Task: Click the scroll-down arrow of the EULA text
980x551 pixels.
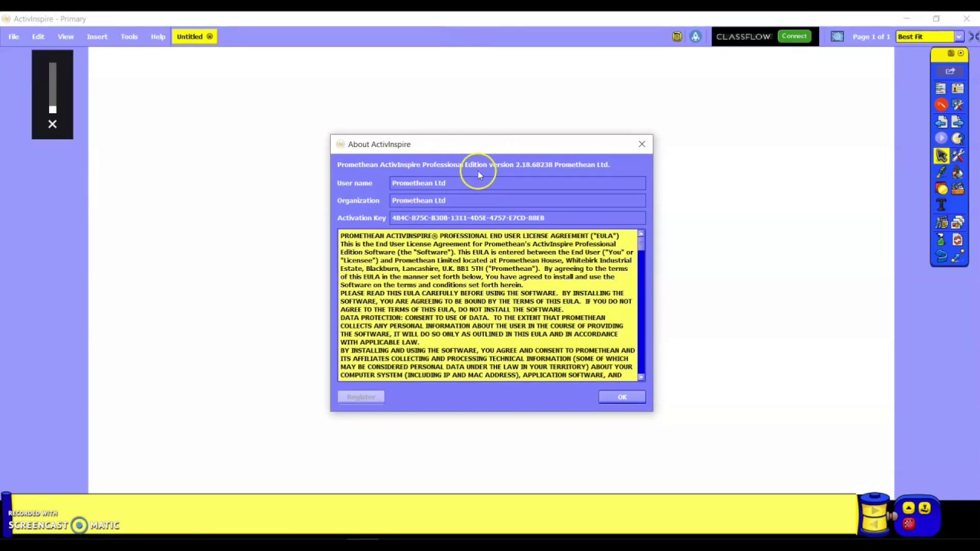Action: tap(641, 377)
